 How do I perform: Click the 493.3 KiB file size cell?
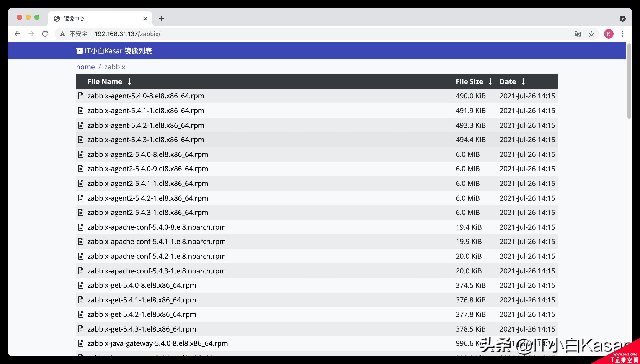click(x=470, y=125)
